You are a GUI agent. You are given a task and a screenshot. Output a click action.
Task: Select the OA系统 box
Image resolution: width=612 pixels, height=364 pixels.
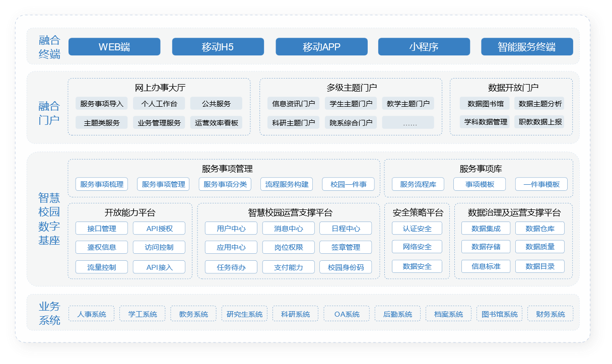coord(347,314)
